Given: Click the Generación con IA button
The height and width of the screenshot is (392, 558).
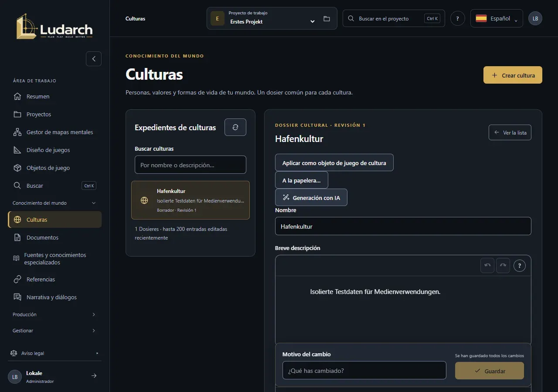Looking at the screenshot, I should 311,197.
